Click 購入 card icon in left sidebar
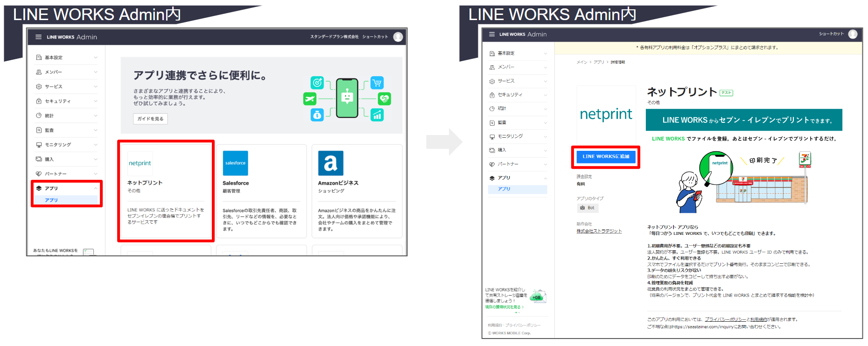868x346 pixels. pos(39,159)
